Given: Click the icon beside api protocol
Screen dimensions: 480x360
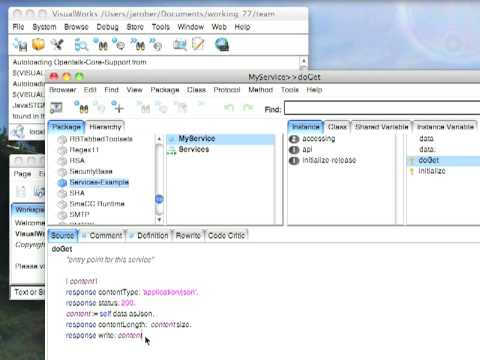Looking at the screenshot, I should (294, 150).
